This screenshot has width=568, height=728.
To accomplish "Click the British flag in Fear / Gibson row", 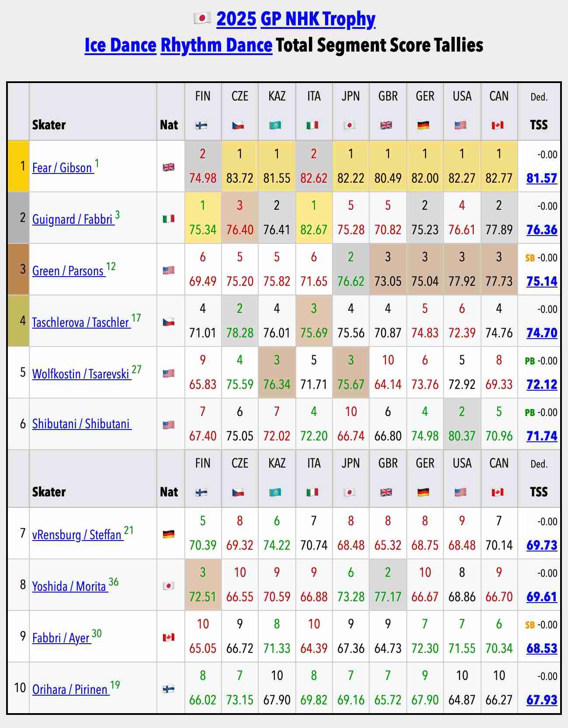I will point(169,167).
